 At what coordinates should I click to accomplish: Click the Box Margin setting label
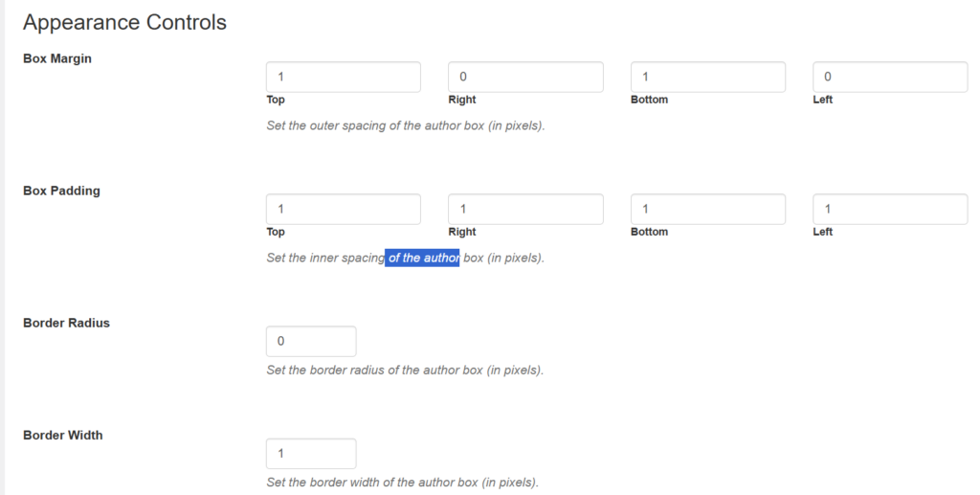57,58
